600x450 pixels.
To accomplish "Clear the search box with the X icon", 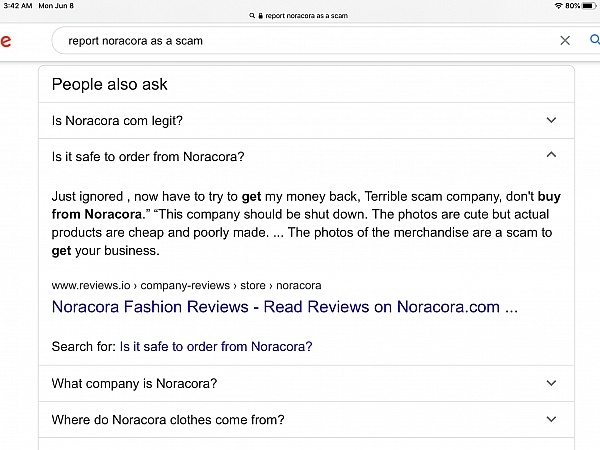I will pyautogui.click(x=565, y=40).
